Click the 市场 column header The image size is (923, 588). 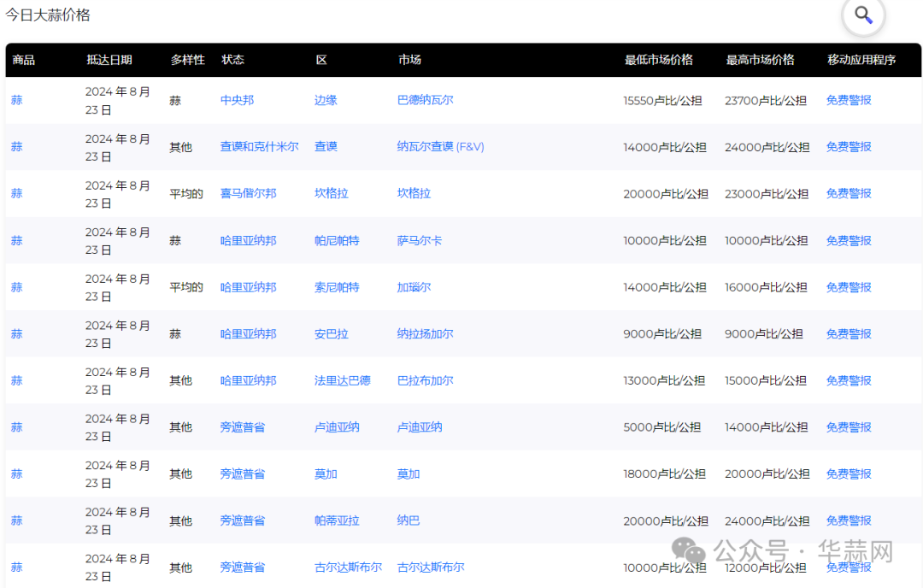point(409,60)
